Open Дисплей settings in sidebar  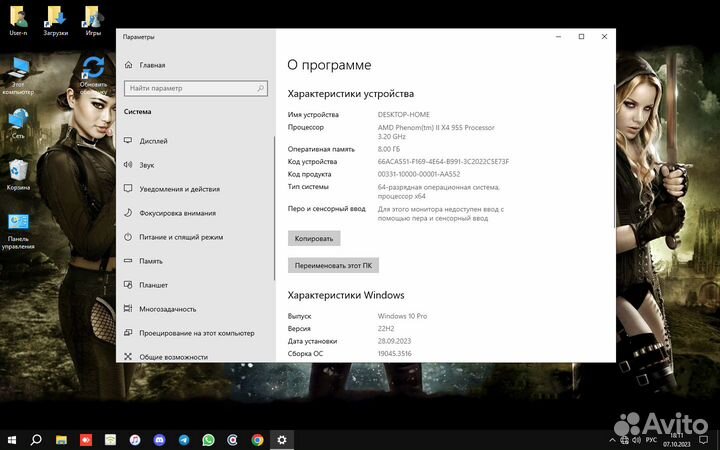154,141
